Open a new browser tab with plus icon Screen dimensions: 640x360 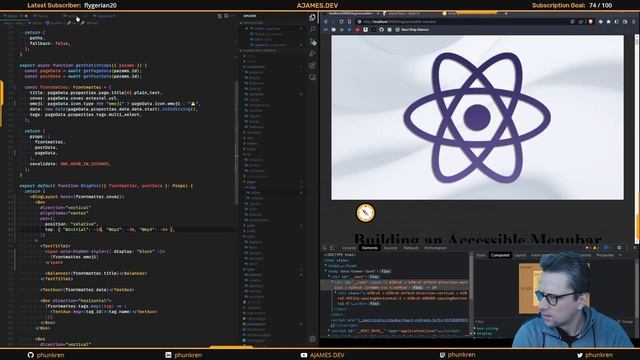click(506, 13)
